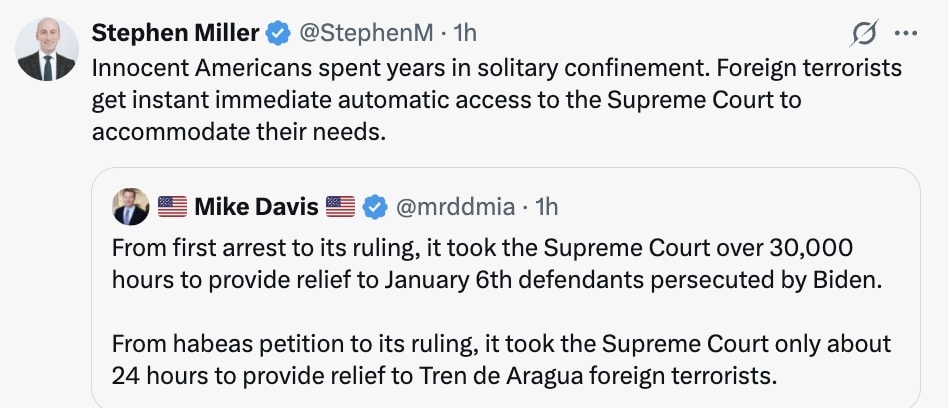Open the quoted paragraph about January 6th defendants

497,264
